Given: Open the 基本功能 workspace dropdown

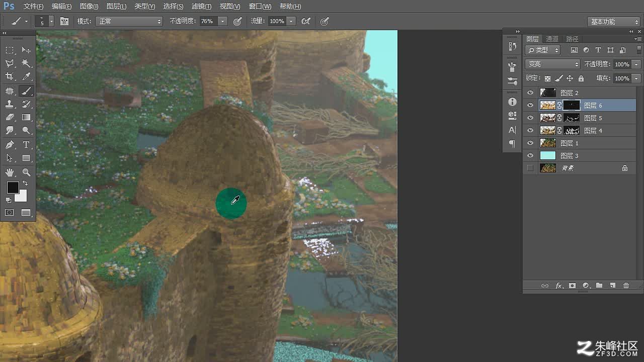Looking at the screenshot, I should [613, 22].
